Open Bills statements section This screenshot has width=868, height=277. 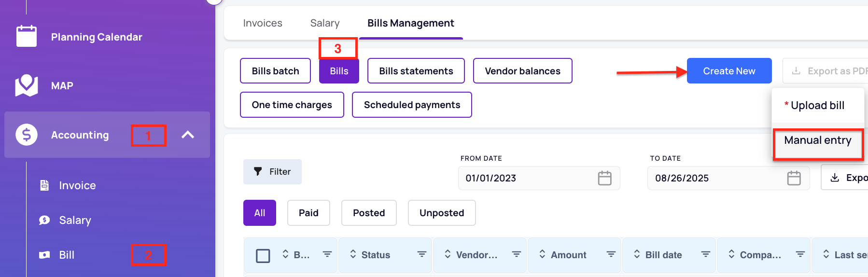coord(416,71)
